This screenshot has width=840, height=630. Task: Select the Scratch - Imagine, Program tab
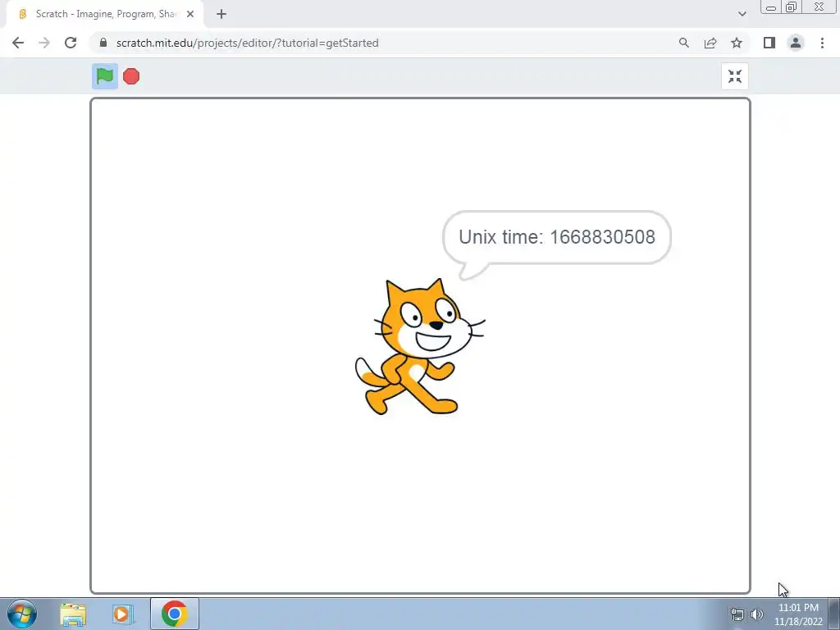tap(105, 14)
